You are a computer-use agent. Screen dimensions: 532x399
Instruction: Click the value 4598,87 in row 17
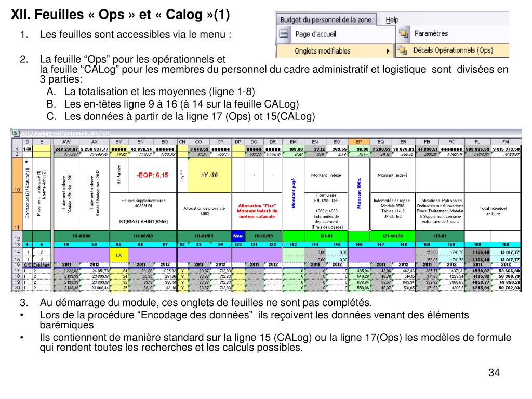pyautogui.click(x=477, y=271)
